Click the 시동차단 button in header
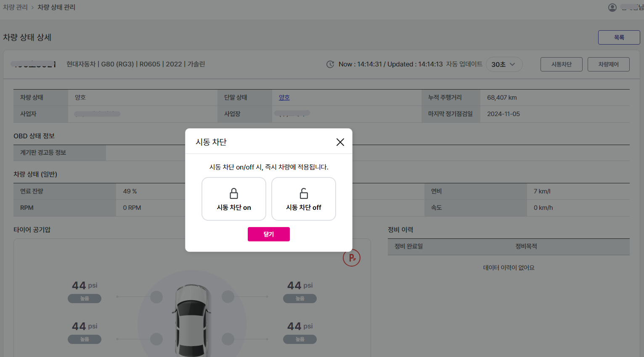The height and width of the screenshot is (357, 644). [562, 64]
